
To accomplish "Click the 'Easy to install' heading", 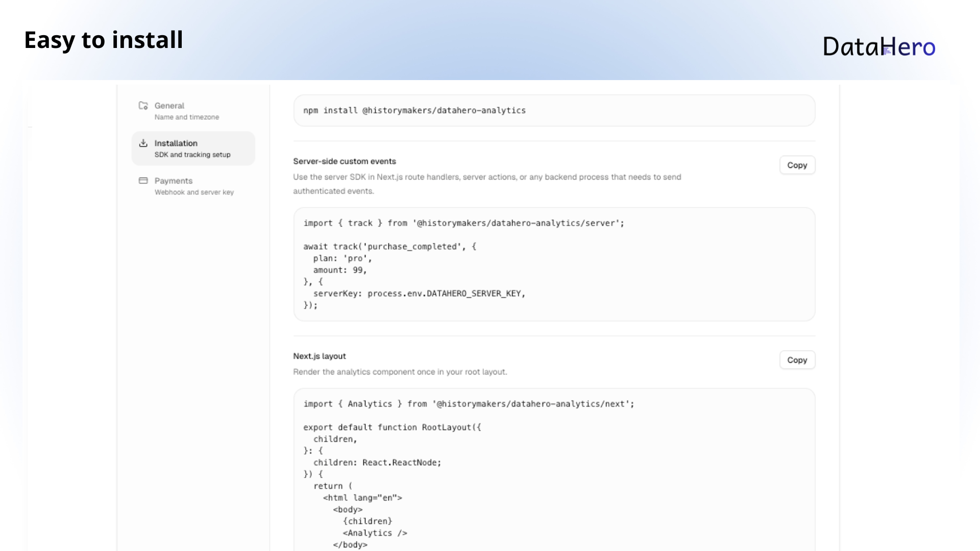I will pyautogui.click(x=104, y=40).
